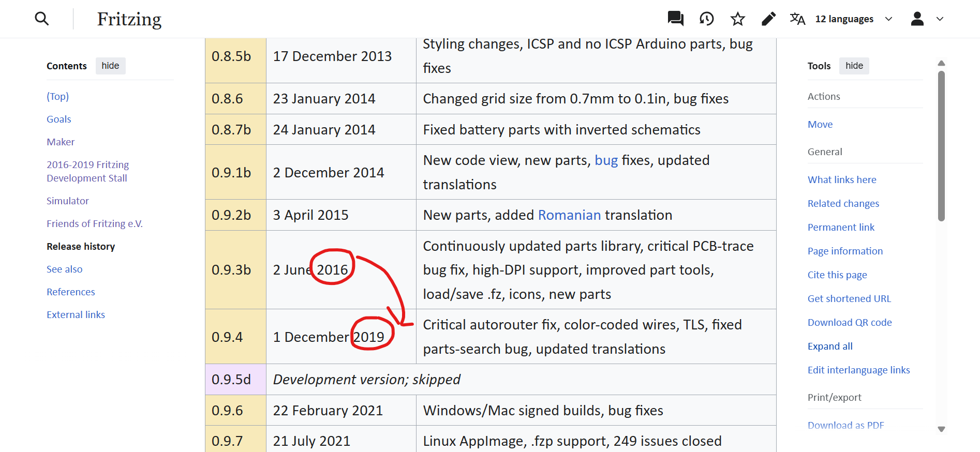View page history clock icon
The width and height of the screenshot is (980, 452).
point(706,19)
